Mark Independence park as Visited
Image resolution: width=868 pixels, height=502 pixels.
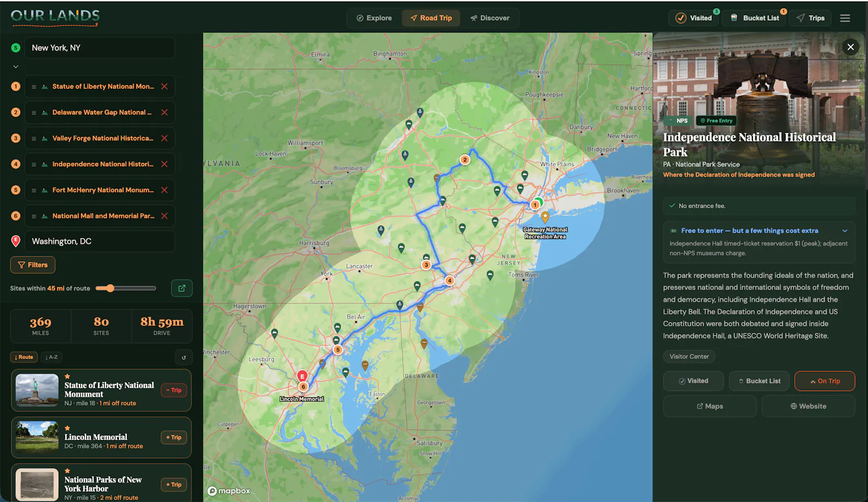(693, 381)
